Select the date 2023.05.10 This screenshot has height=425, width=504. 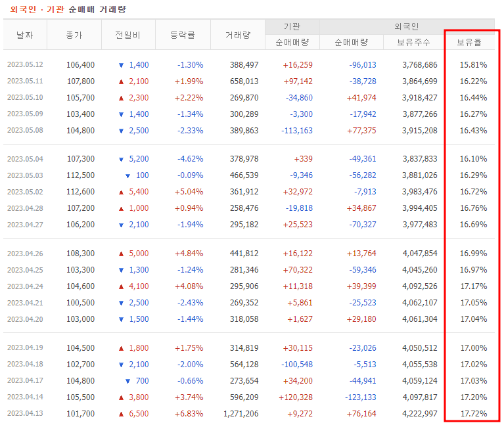(25, 97)
